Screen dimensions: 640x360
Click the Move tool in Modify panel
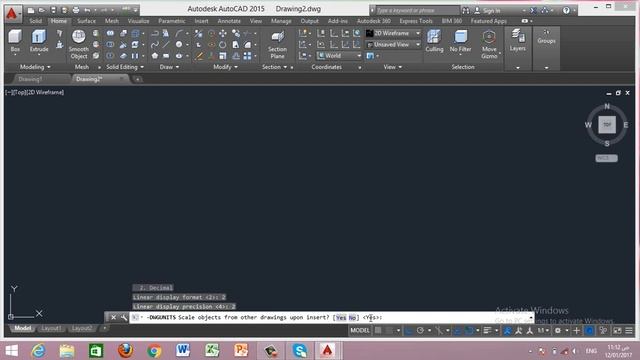(223, 33)
